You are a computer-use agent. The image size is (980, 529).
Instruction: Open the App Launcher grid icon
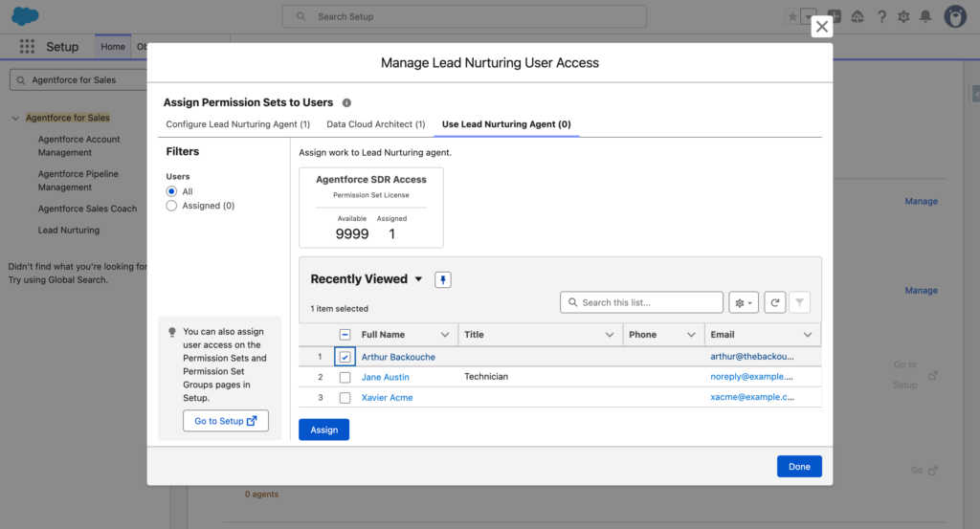[x=27, y=47]
